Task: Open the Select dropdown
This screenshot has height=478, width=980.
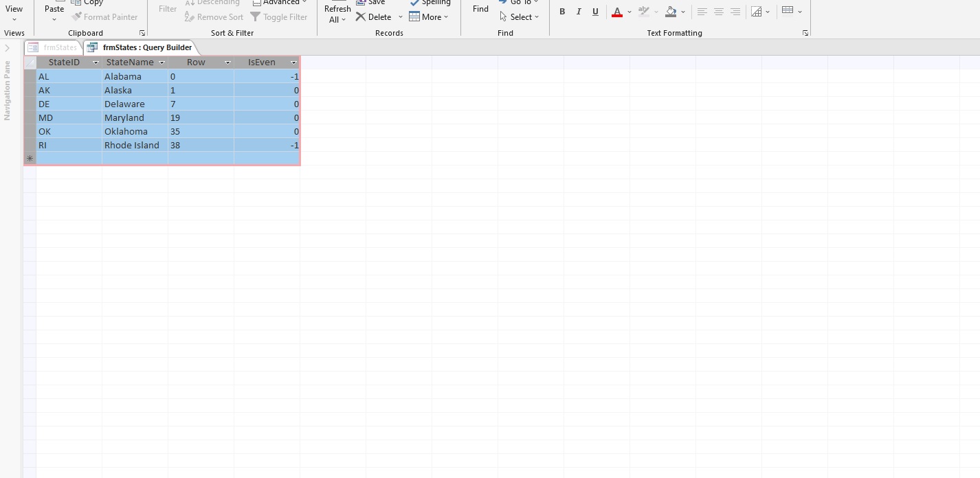Action: click(520, 17)
